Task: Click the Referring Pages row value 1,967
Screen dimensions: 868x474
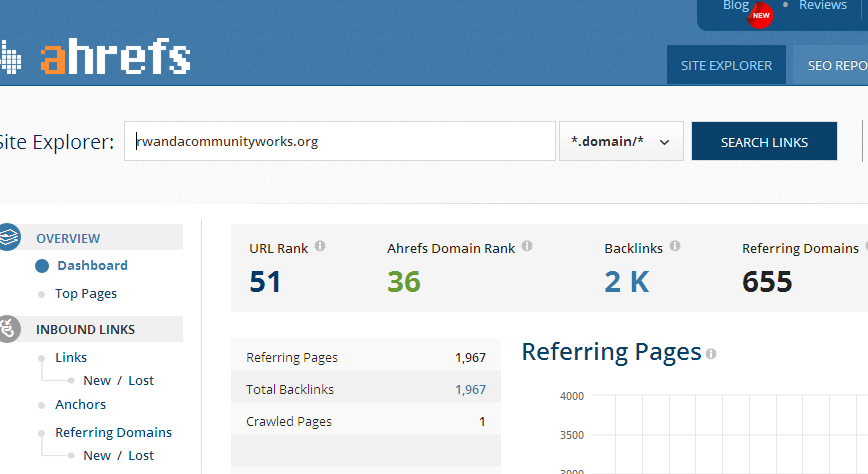Action: click(x=471, y=358)
